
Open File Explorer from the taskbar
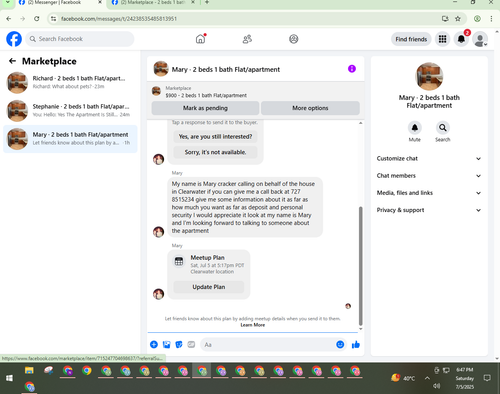click(x=29, y=371)
